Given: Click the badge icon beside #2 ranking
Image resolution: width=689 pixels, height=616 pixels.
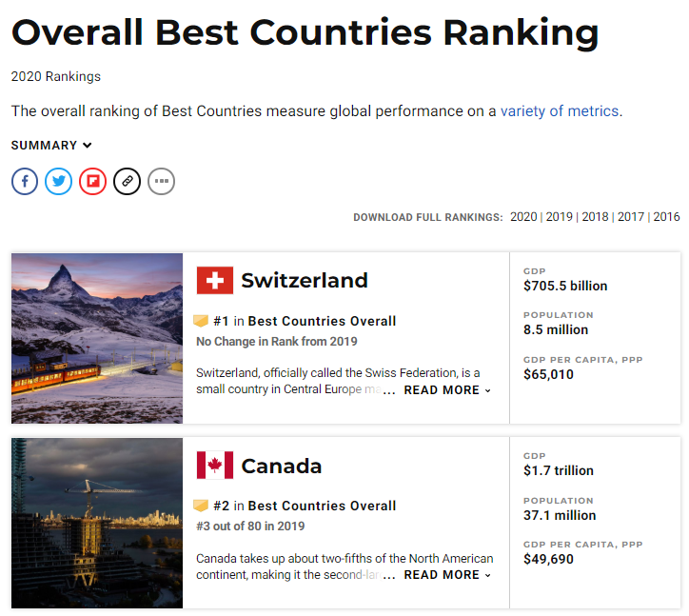Looking at the screenshot, I should (201, 506).
